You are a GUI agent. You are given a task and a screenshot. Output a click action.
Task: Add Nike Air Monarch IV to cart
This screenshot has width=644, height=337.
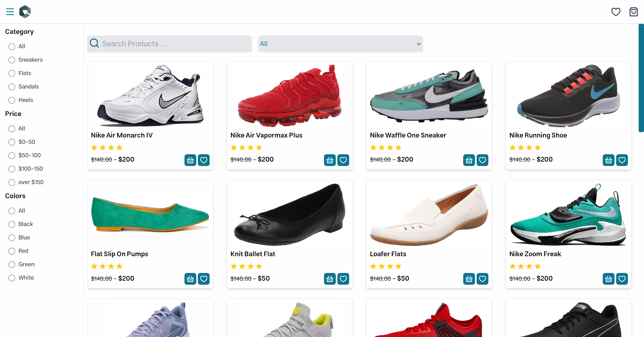[190, 160]
